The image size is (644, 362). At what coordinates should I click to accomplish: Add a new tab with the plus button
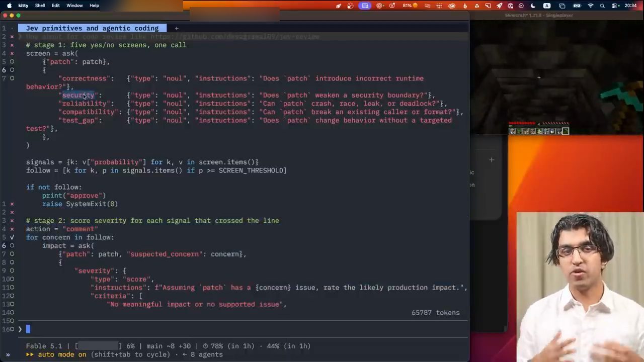[177, 28]
